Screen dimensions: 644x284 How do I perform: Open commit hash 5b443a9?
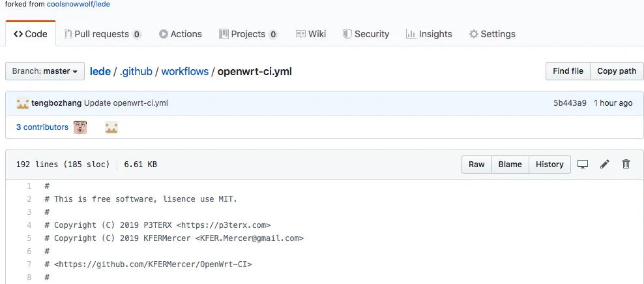pyautogui.click(x=570, y=103)
